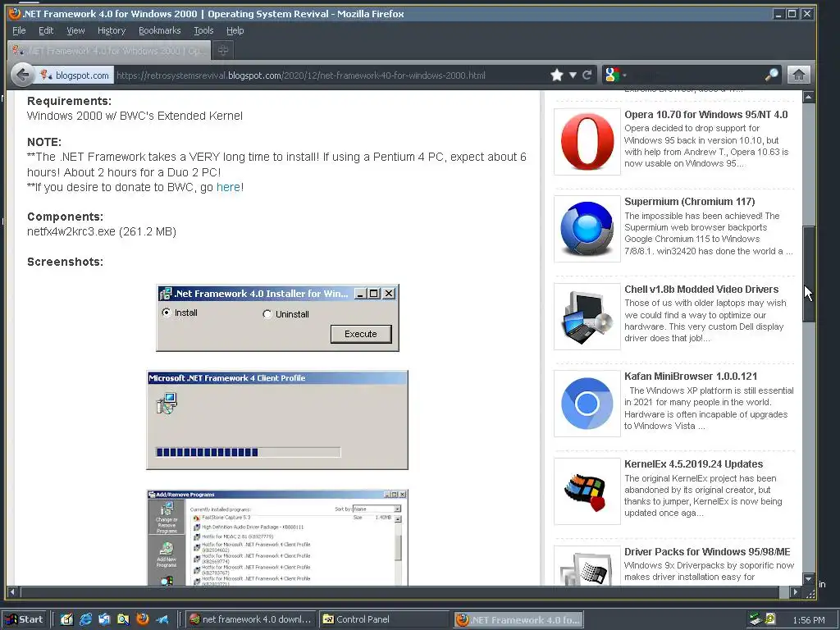Screen dimensions: 840x630
Task: Open the View menu
Action: (x=75, y=30)
